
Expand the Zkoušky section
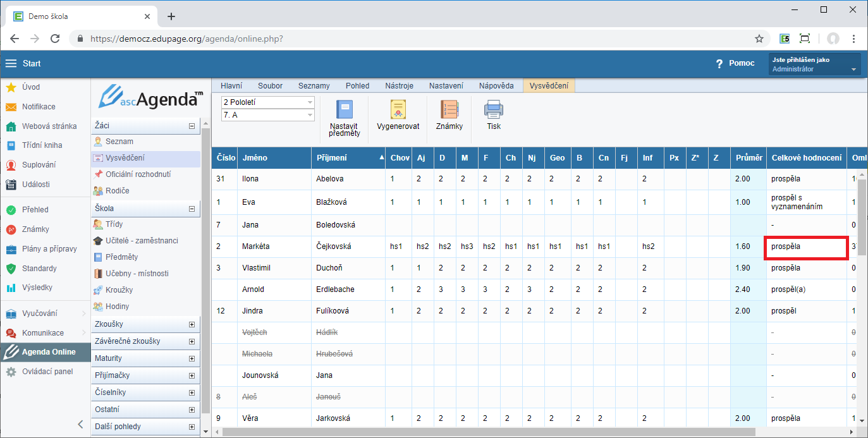coord(192,324)
